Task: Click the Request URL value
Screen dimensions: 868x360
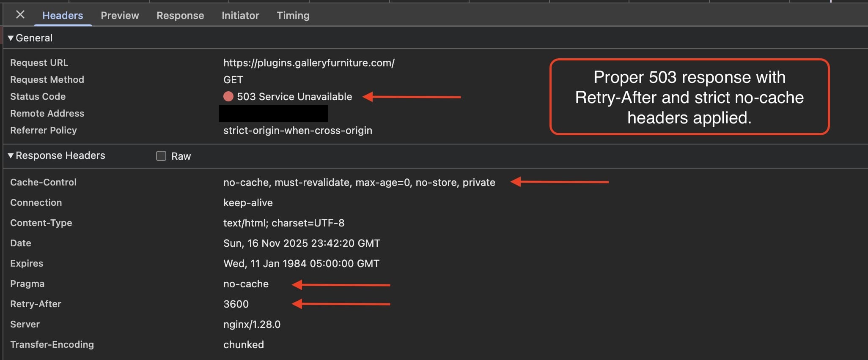Action: [x=309, y=63]
